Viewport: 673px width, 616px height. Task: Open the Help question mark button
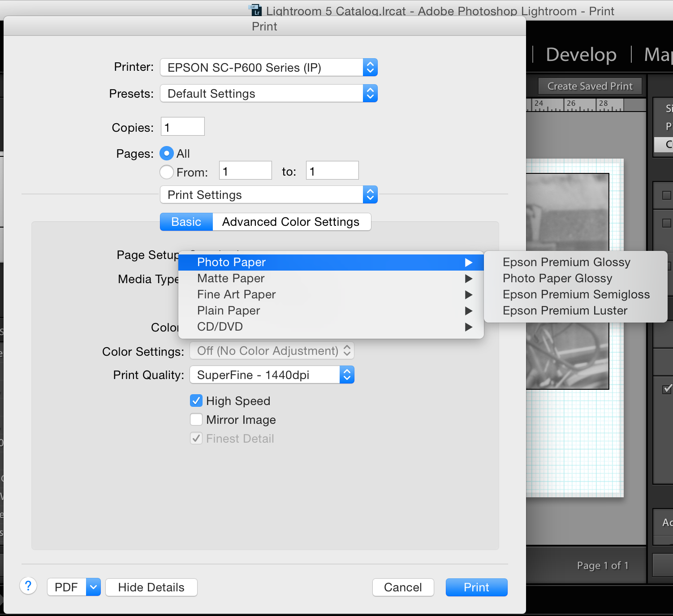pos(28,586)
